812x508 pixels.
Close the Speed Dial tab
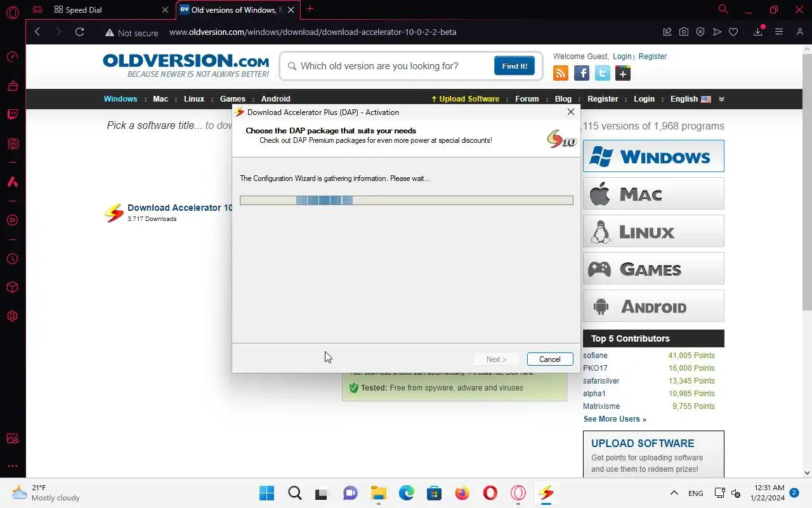166,10
